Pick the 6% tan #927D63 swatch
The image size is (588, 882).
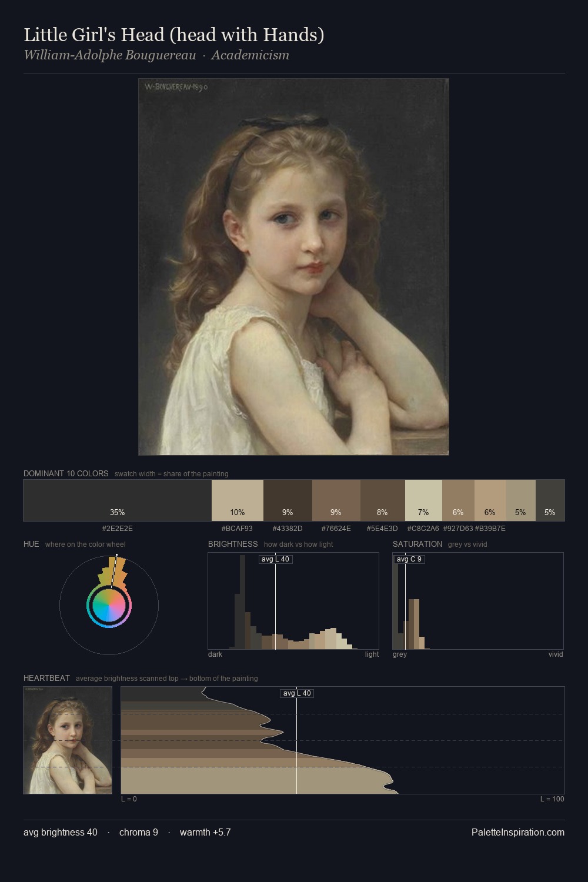pyautogui.click(x=458, y=500)
